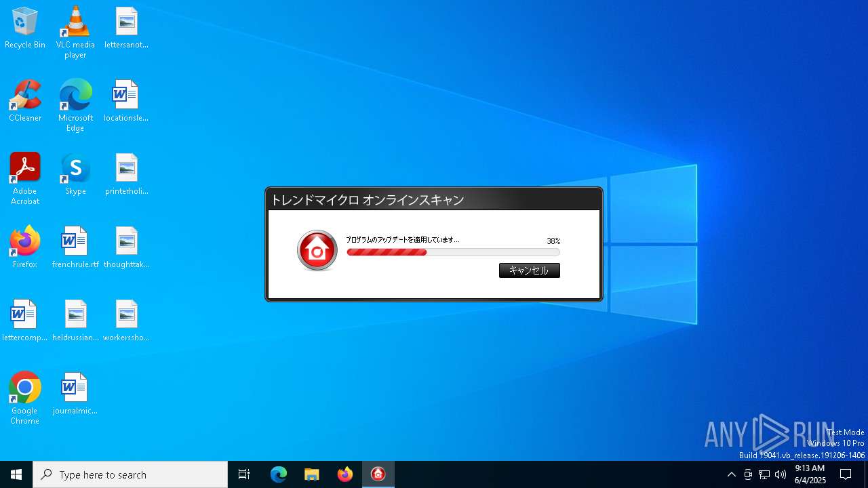Screen dimensions: 868x488
Task: Click the Type here to search box
Action: click(130, 474)
